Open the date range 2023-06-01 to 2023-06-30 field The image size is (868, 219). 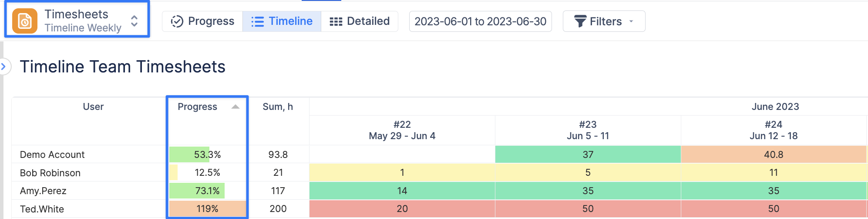pos(480,21)
